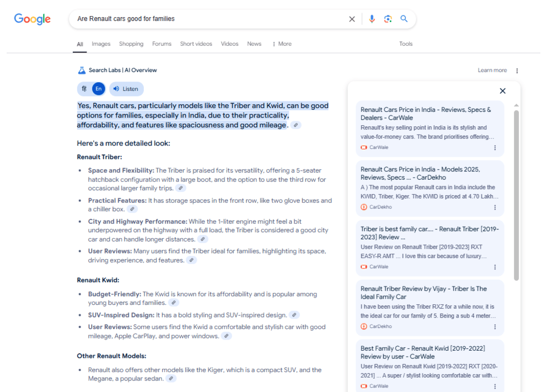
Task: Click Learn more about AI Overview
Action: 492,71
